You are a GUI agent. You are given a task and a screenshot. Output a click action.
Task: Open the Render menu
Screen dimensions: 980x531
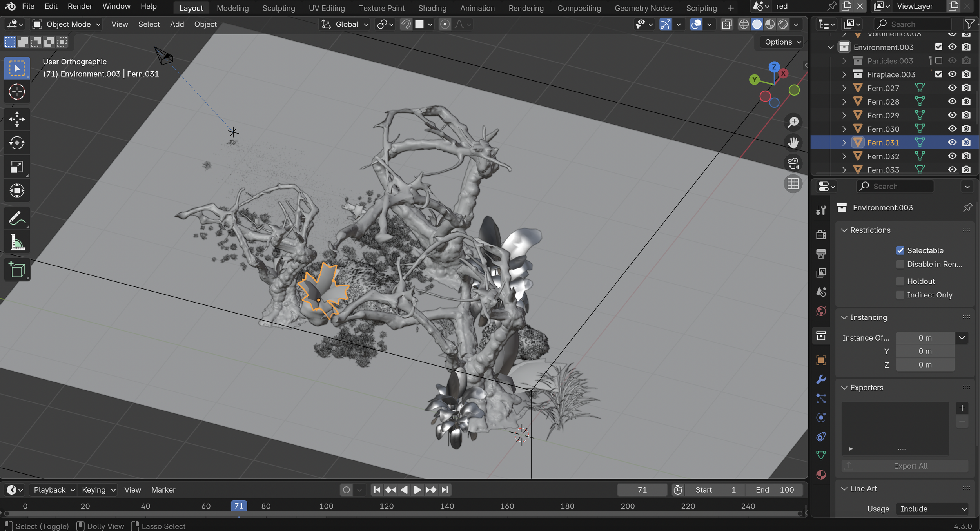coord(80,6)
